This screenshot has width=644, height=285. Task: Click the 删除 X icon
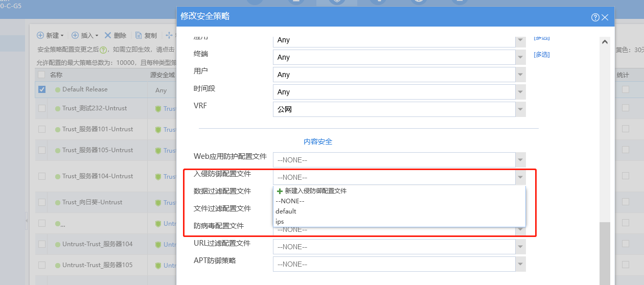[x=108, y=35]
